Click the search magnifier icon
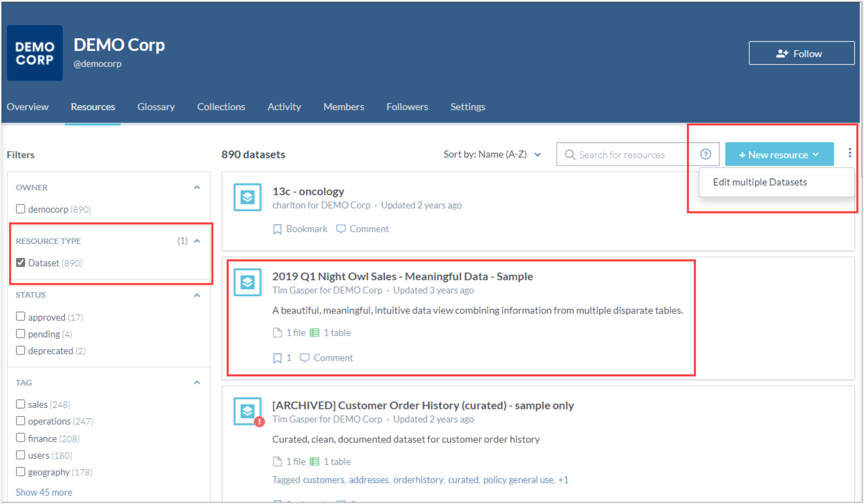The image size is (864, 504). click(x=570, y=155)
